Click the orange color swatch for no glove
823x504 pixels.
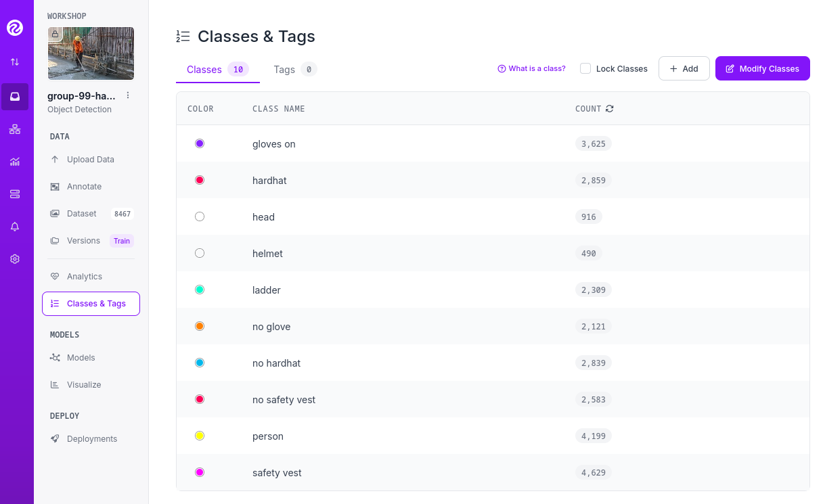pyautogui.click(x=200, y=326)
